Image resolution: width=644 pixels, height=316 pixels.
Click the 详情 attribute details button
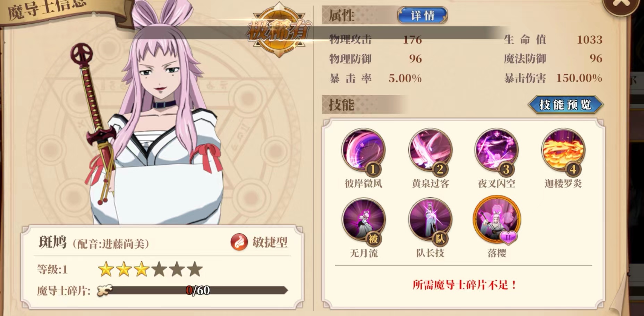click(422, 15)
